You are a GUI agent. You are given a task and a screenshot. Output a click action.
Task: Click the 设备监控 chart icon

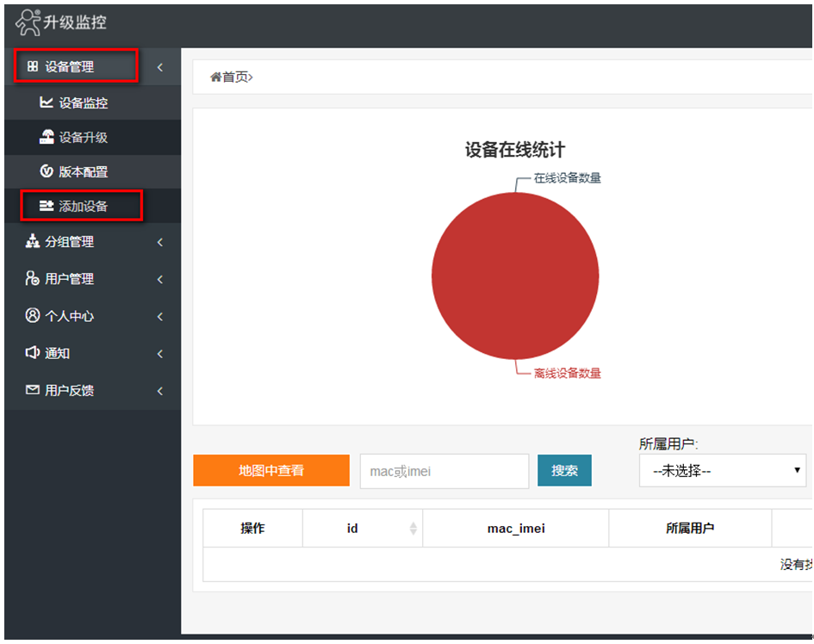tap(47, 102)
